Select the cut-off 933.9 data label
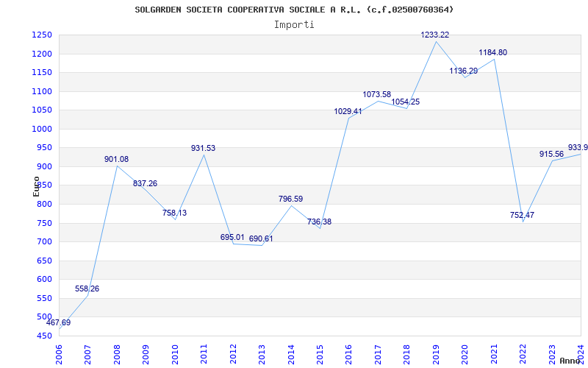Viewport: 588px width, 368px height. (578, 147)
